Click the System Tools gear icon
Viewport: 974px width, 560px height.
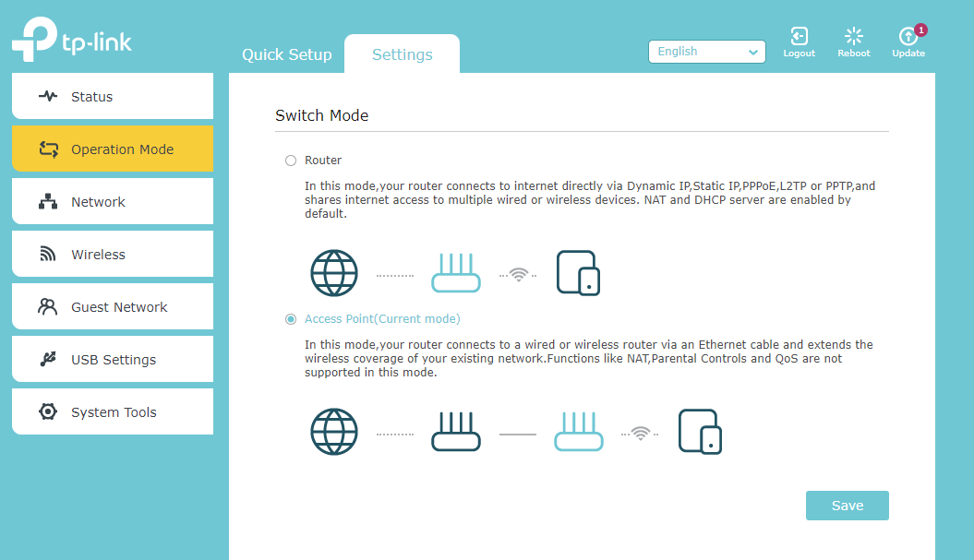pos(48,411)
